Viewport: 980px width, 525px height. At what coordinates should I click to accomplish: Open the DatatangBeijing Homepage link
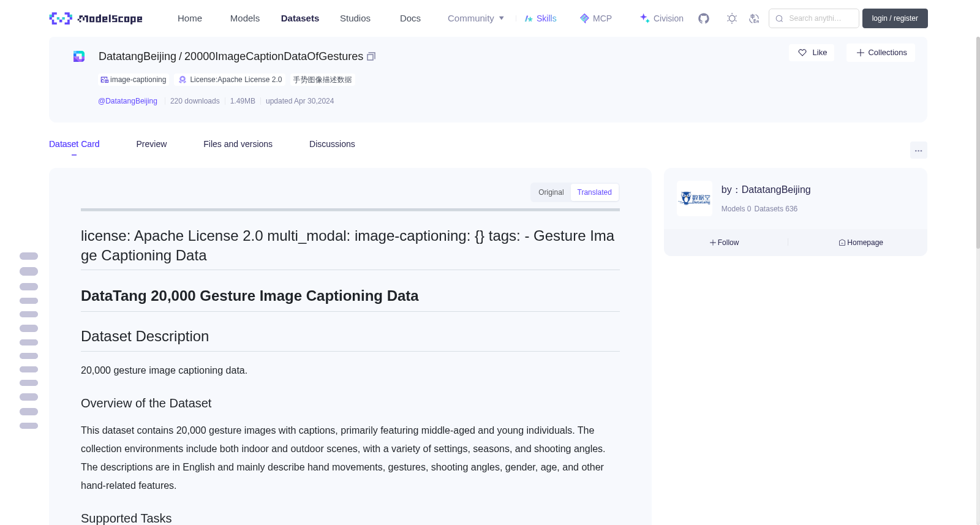point(861,243)
